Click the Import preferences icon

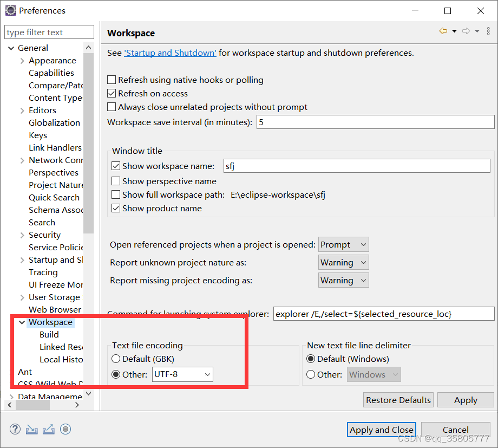[x=31, y=429]
